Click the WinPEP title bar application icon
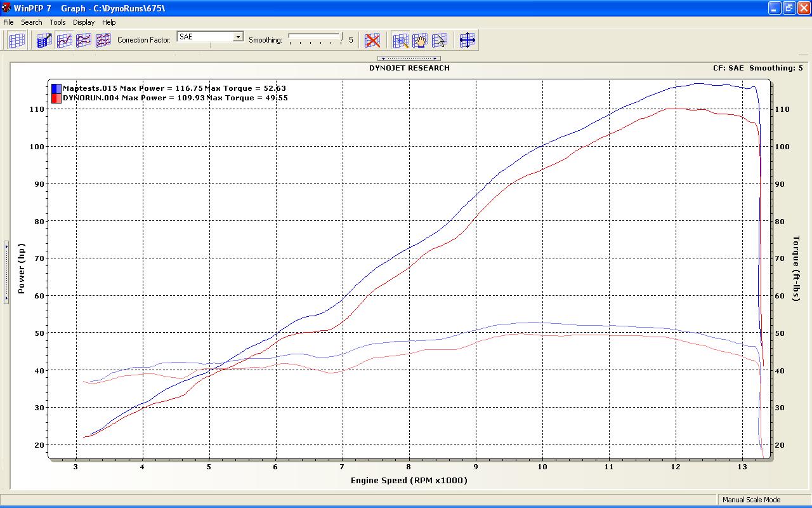Screen dimensions: 812x508 point(7,8)
